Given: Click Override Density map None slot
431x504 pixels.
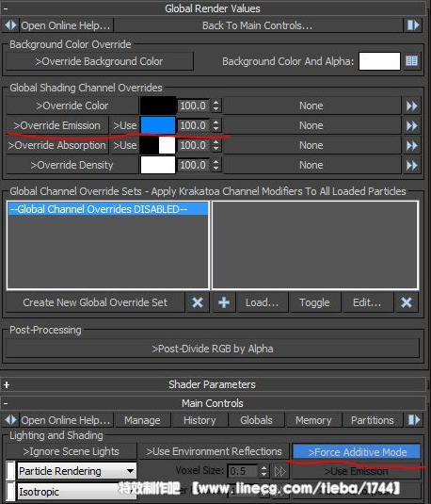Looking at the screenshot, I should point(311,165).
